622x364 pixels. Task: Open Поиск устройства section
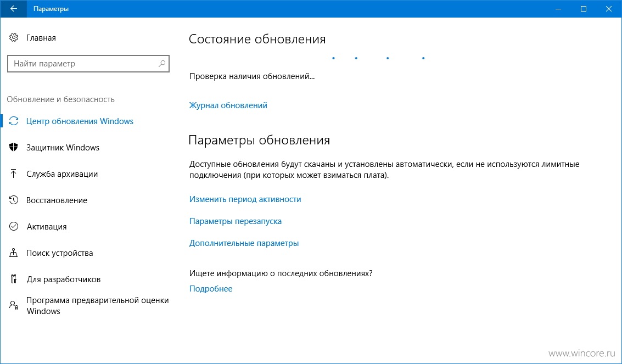tap(59, 253)
